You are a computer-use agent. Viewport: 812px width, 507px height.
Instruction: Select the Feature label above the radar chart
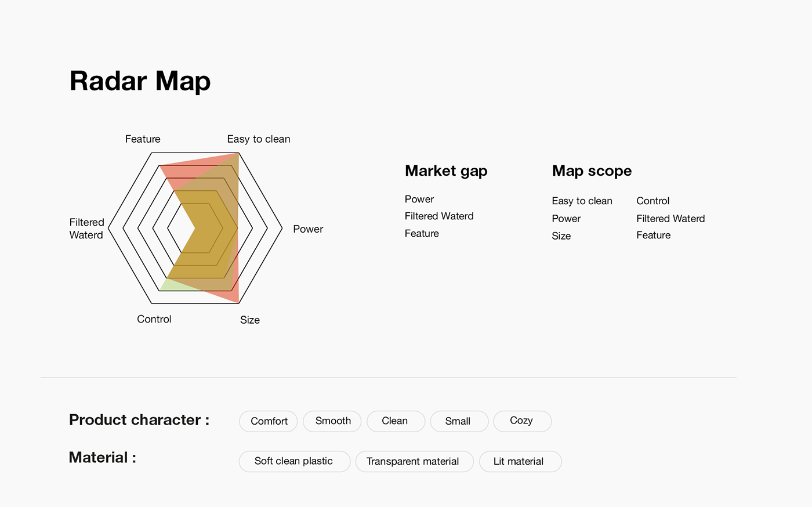coord(143,139)
